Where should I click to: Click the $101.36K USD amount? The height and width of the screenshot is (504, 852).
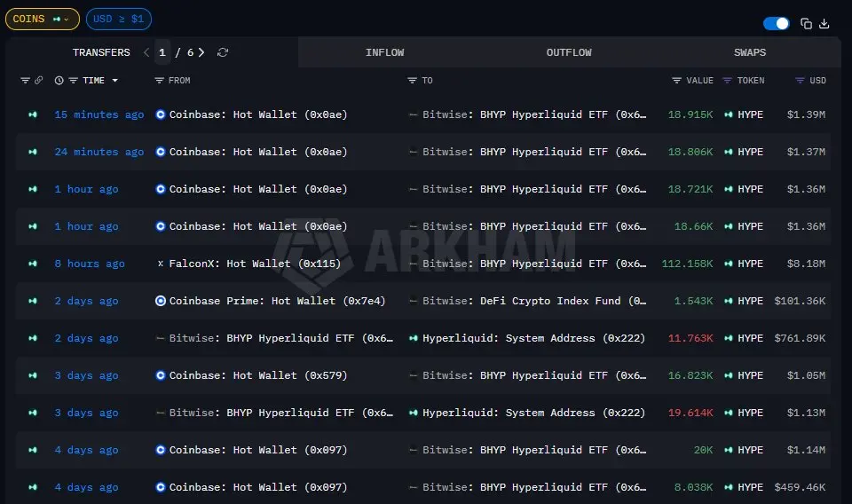pyautogui.click(x=800, y=301)
